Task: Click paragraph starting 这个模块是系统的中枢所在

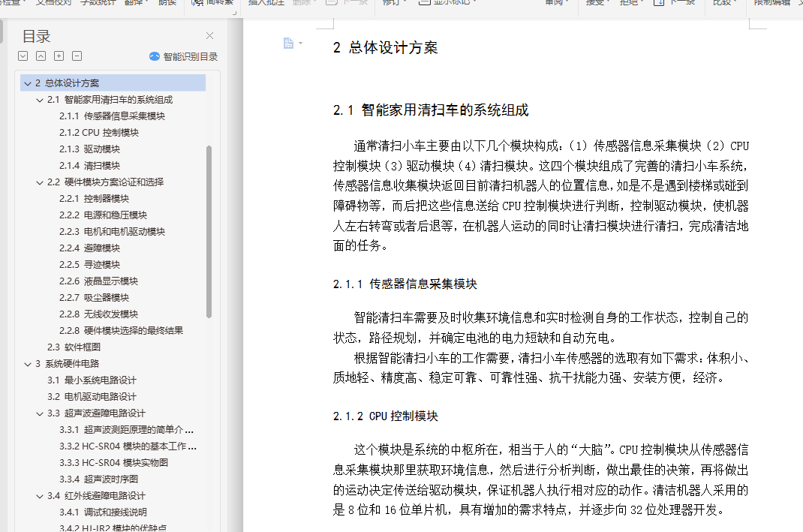Action: (x=541, y=479)
